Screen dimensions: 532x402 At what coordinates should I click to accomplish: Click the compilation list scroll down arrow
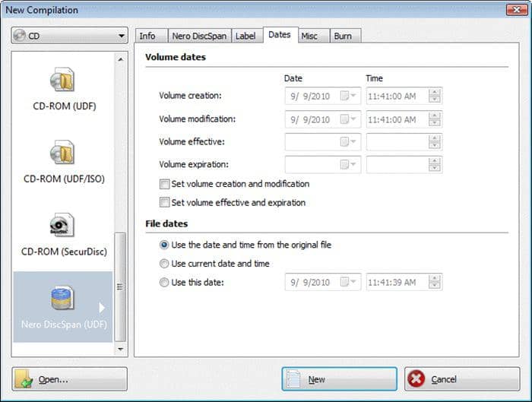120,349
